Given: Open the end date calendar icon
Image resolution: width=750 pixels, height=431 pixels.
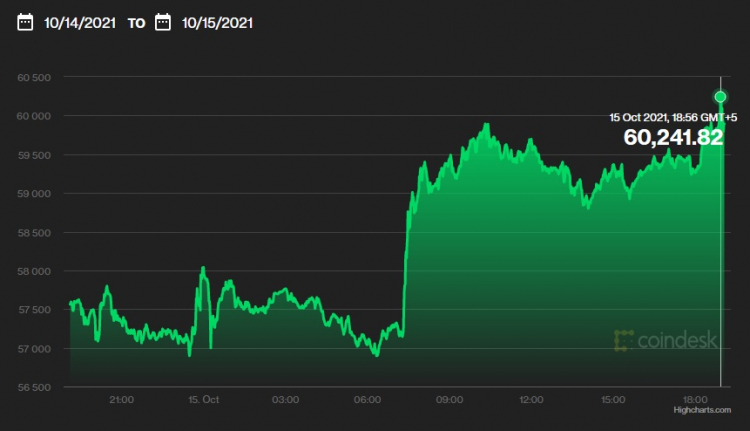Looking at the screenshot, I should pyautogui.click(x=163, y=22).
